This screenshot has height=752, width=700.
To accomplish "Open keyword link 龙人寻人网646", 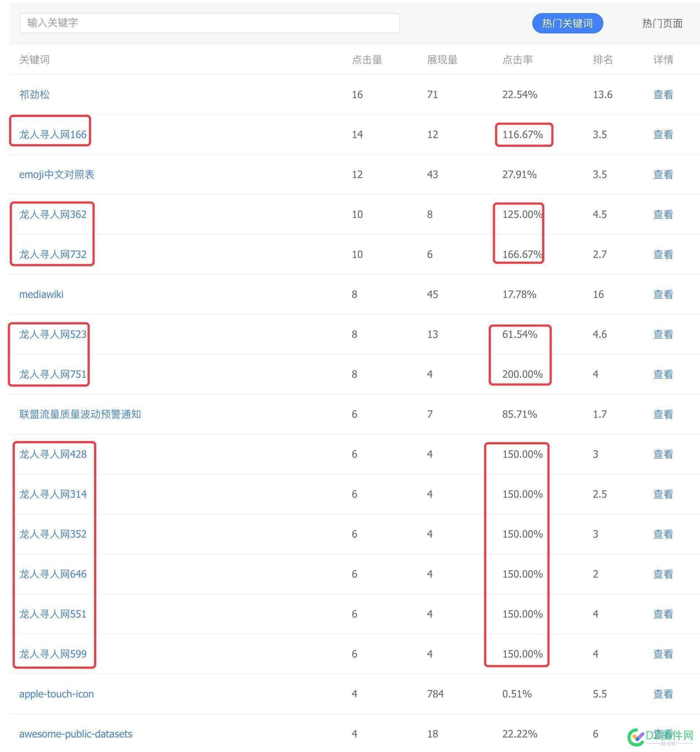I will pyautogui.click(x=53, y=574).
